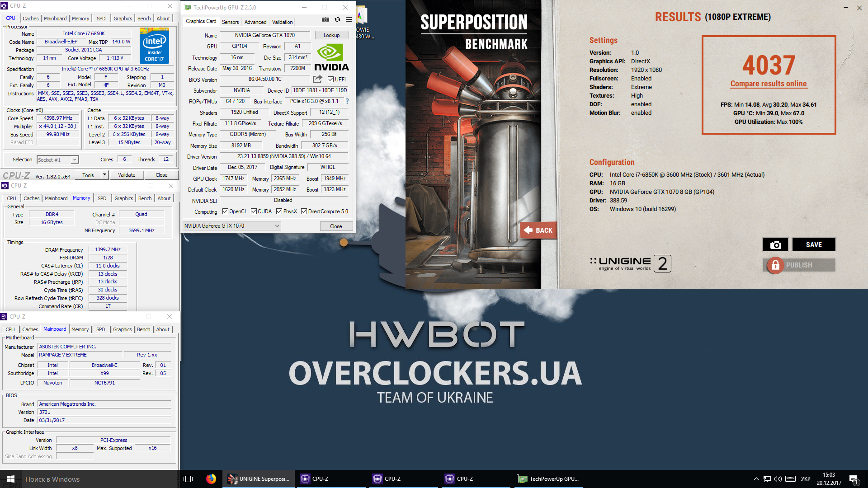Screen dimensions: 868x488
Task: Click the Tools button in CPU-Z
Action: [x=88, y=175]
